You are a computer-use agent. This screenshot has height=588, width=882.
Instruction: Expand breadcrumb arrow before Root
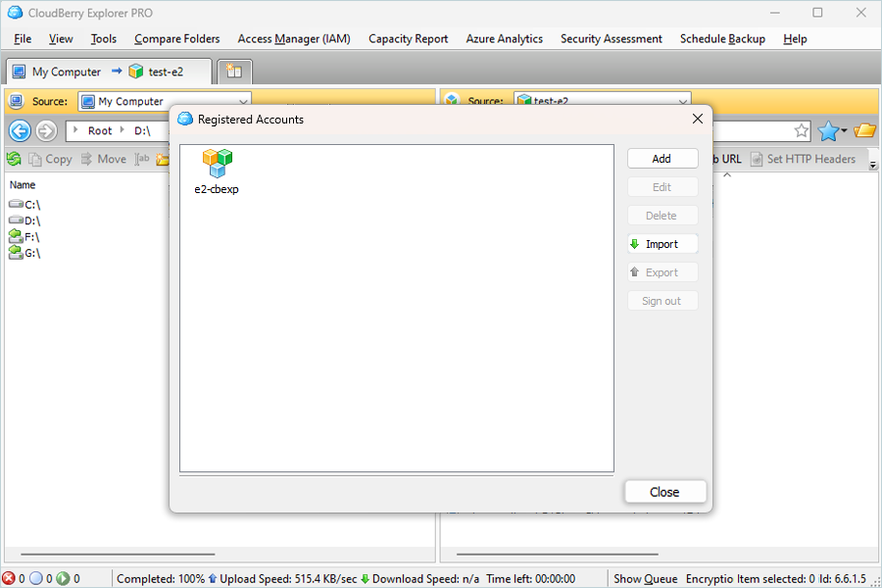pyautogui.click(x=75, y=130)
